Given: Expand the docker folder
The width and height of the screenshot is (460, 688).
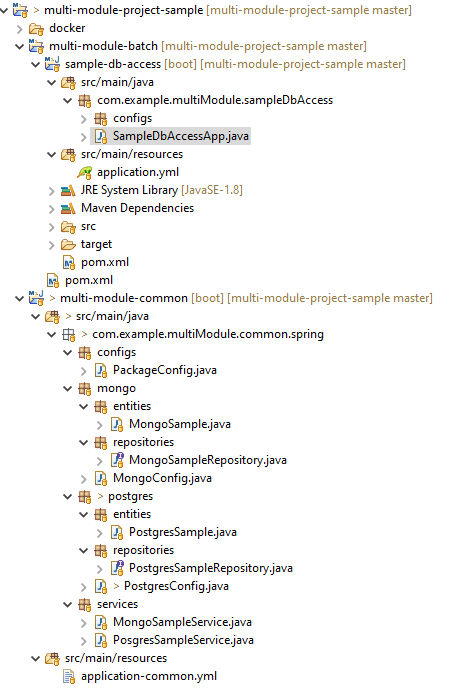Looking at the screenshot, I should pos(19,29).
